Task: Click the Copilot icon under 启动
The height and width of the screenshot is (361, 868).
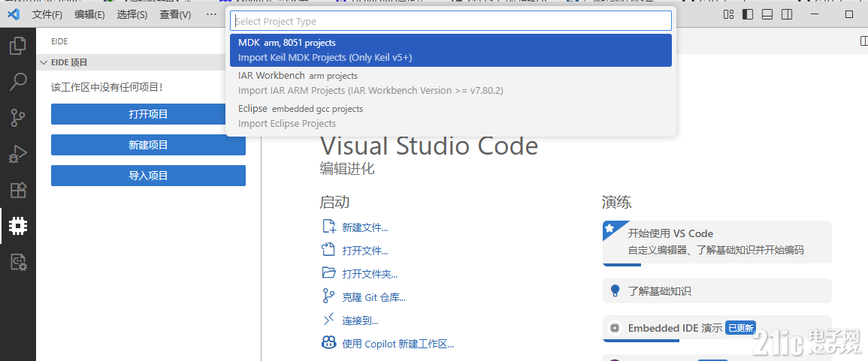Action: coord(329,343)
